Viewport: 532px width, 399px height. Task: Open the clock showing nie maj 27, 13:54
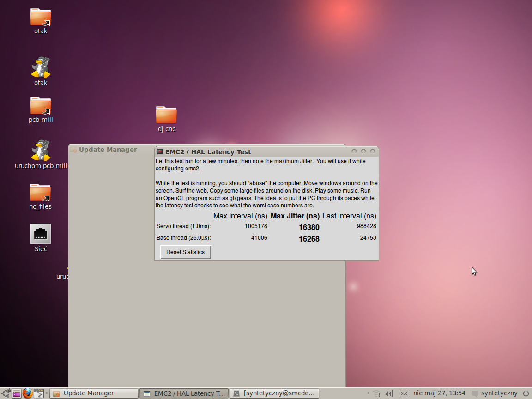coord(439,393)
